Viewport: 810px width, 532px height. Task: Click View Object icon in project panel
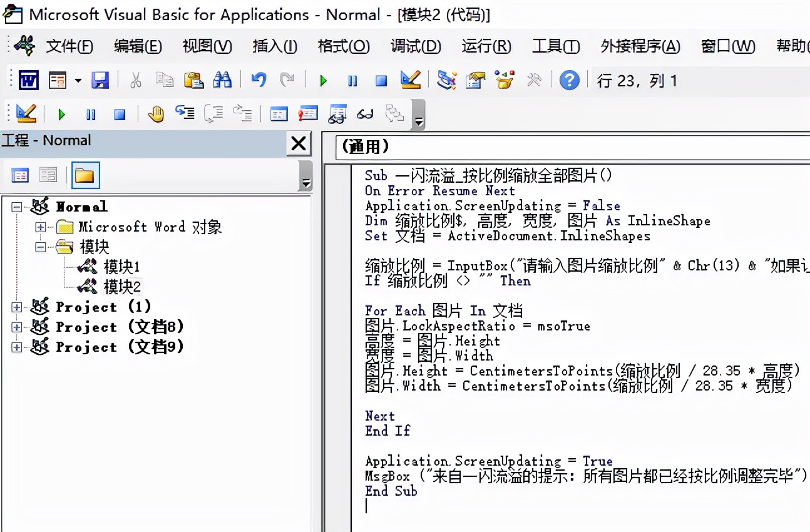pos(49,175)
